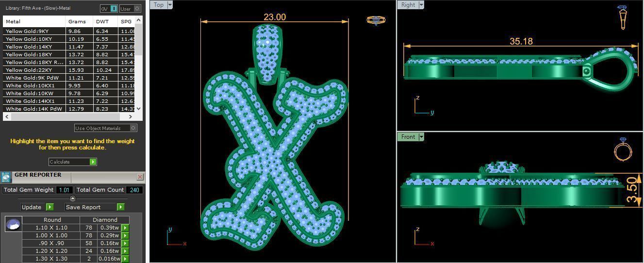Click ring front-view icon in Front viewport
The width and height of the screenshot is (644, 263).
point(623,149)
